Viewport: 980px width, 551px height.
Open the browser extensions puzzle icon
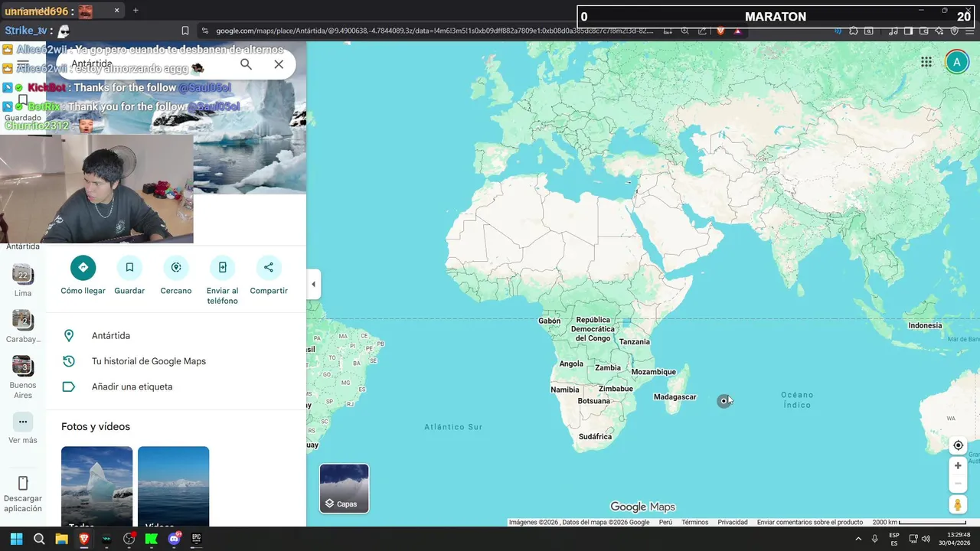pos(854,31)
